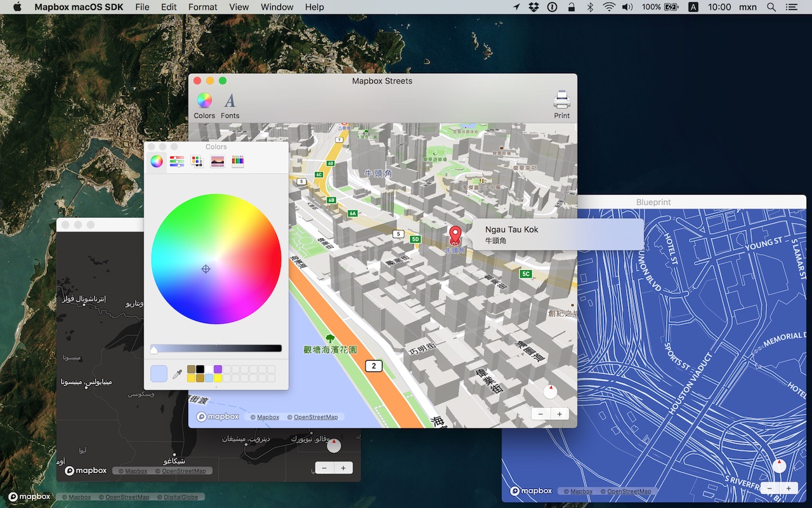The image size is (812, 508).
Task: Click the Mapbox logo in the dark map window
Action: tap(86, 471)
